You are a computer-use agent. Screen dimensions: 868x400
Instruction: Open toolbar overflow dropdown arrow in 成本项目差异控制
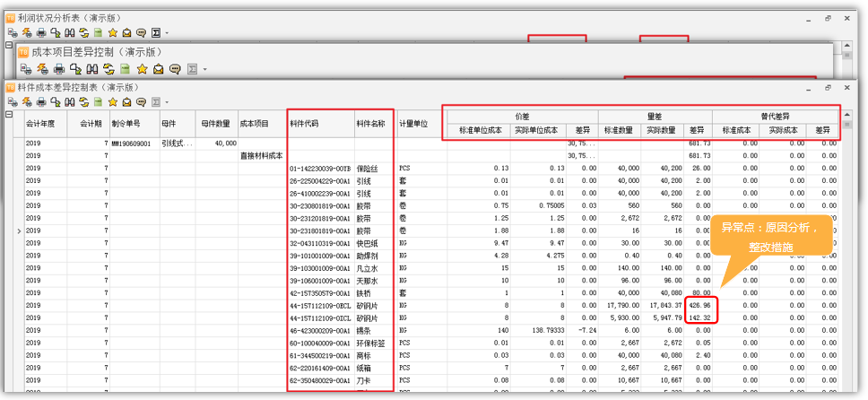click(204, 70)
